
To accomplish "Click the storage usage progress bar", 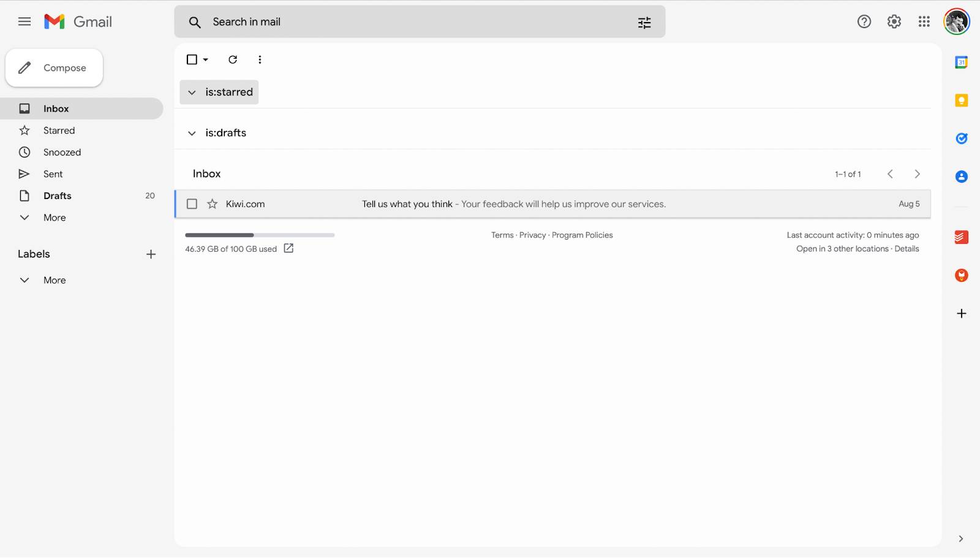I will point(260,235).
